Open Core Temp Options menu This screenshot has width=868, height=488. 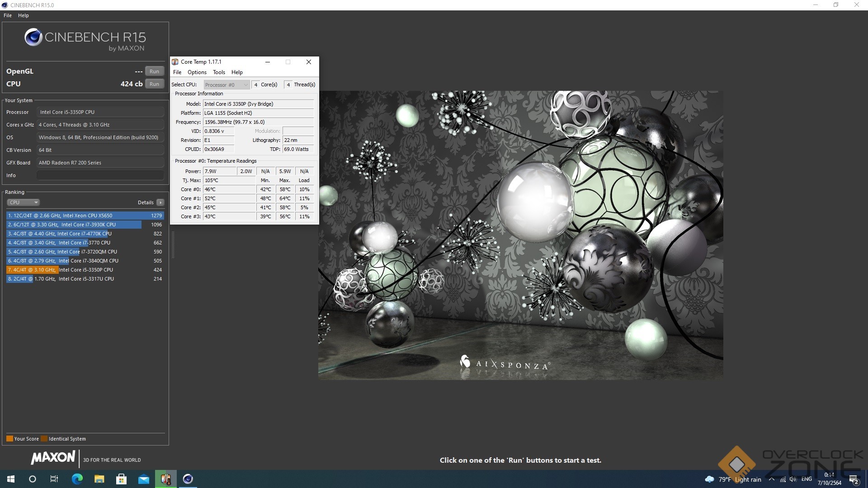pos(197,72)
